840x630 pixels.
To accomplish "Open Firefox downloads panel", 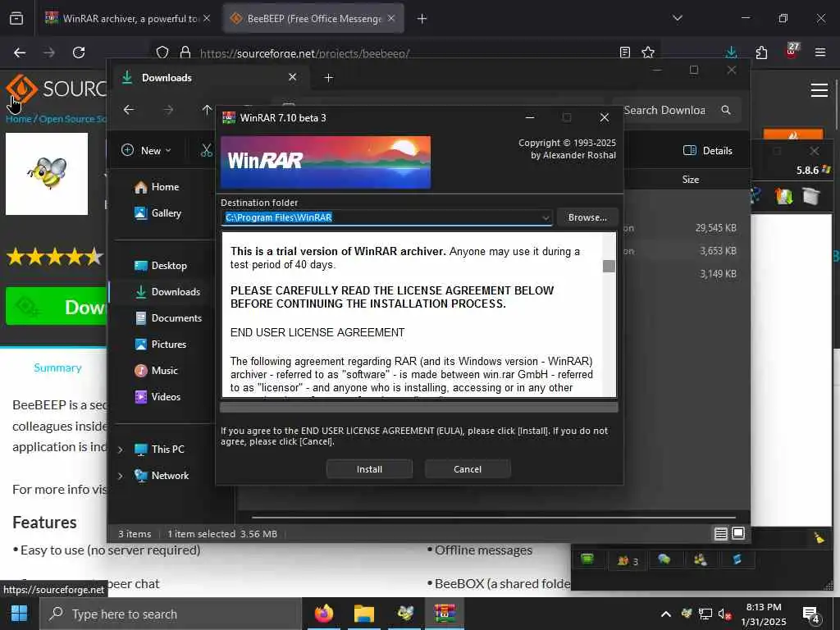I will tap(731, 52).
